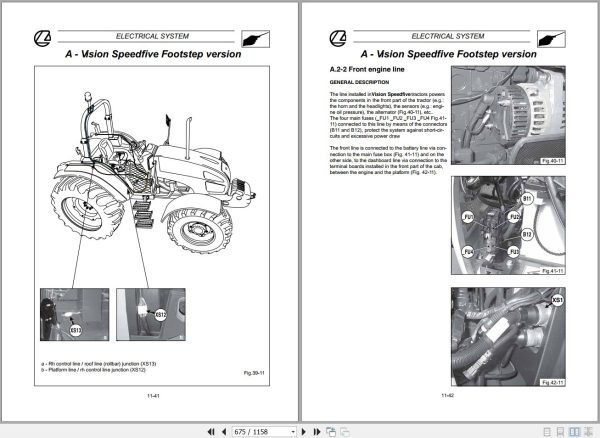Viewport: 600px width, 438px height.
Task: Click the Landini logo on right page
Action: tap(338, 38)
